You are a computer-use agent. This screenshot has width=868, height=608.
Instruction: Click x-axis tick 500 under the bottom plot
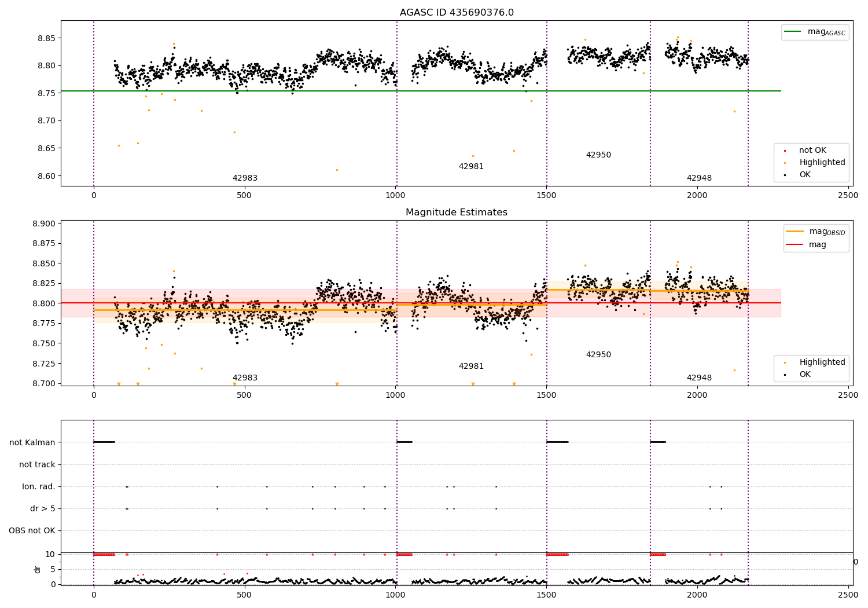tap(244, 595)
